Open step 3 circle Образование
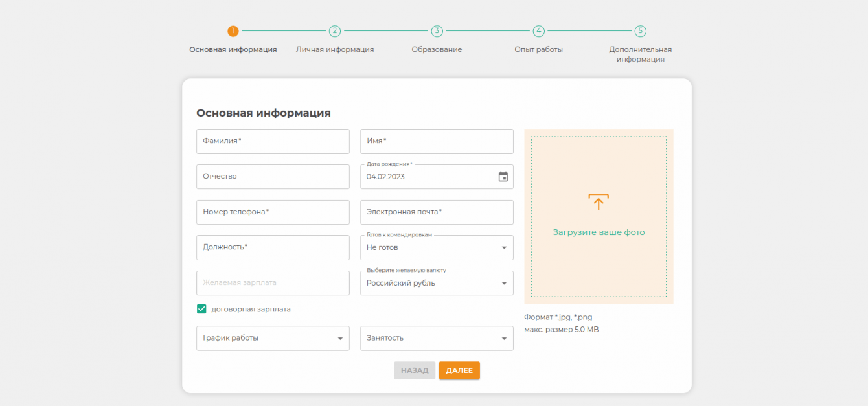The image size is (868, 406). 437,31
